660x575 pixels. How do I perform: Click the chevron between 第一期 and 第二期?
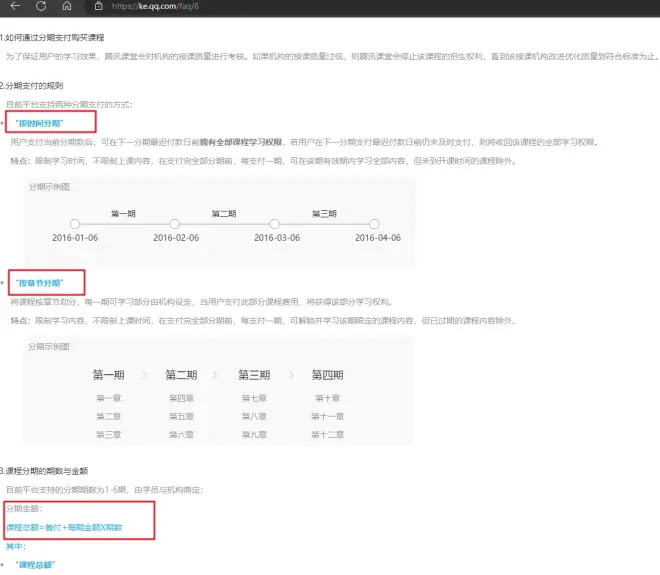(x=144, y=375)
